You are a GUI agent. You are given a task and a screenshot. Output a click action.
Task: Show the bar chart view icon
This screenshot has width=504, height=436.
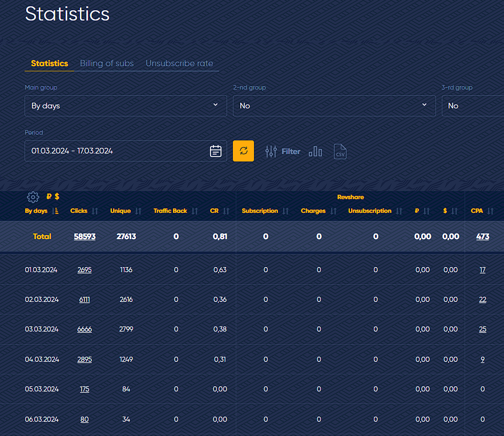pos(315,151)
